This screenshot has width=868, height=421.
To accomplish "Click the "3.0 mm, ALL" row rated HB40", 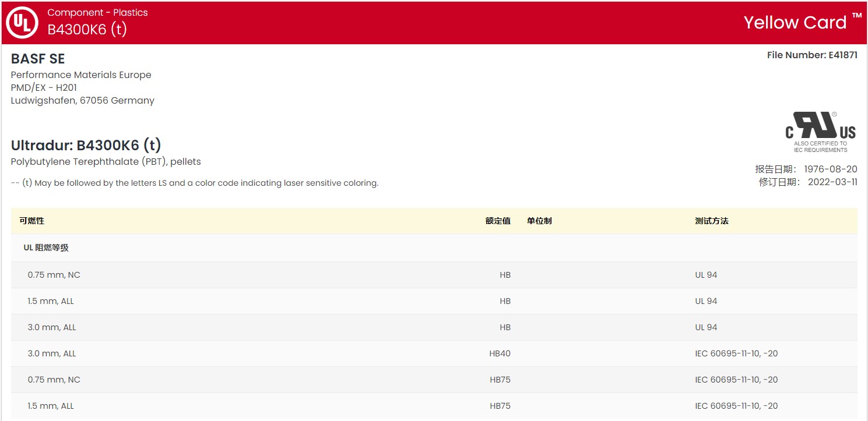I will pyautogui.click(x=434, y=353).
